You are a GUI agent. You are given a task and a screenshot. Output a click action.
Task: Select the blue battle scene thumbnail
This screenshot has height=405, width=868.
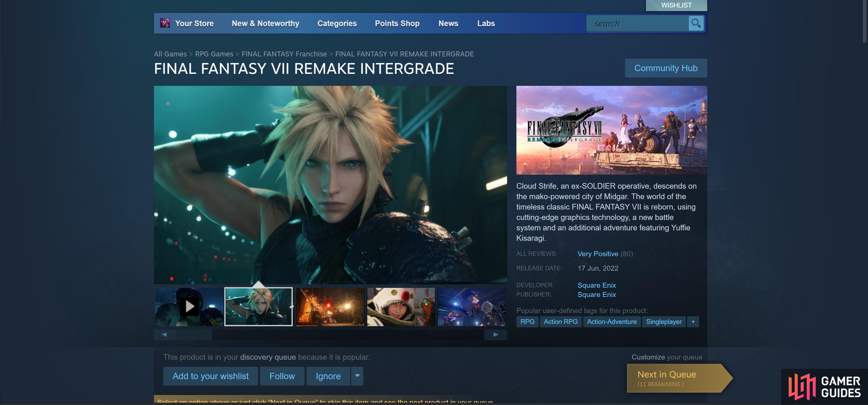click(472, 306)
